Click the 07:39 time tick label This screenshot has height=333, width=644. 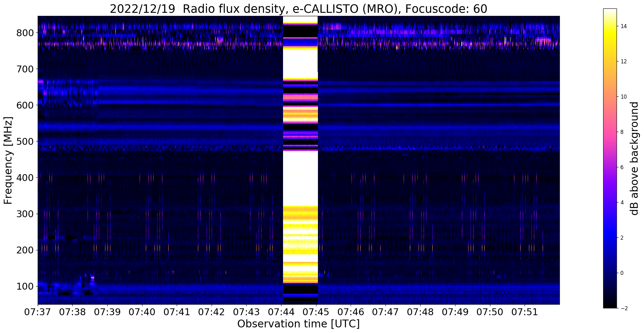[x=108, y=312]
